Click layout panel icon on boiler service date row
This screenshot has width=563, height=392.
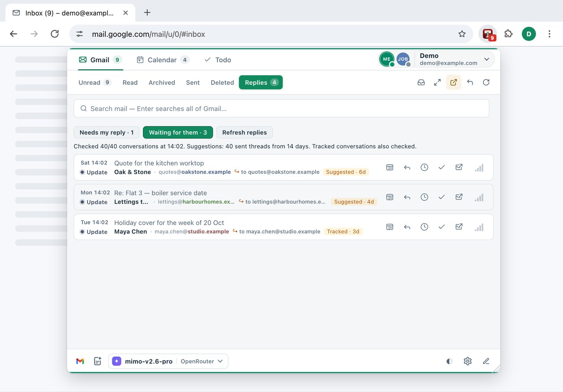(390, 197)
